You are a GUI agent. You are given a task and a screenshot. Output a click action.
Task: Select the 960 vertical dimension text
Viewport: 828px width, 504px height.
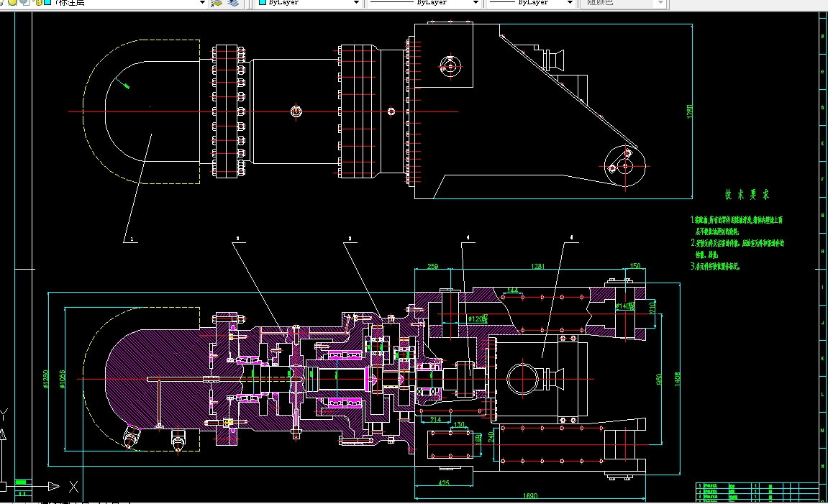659,379
